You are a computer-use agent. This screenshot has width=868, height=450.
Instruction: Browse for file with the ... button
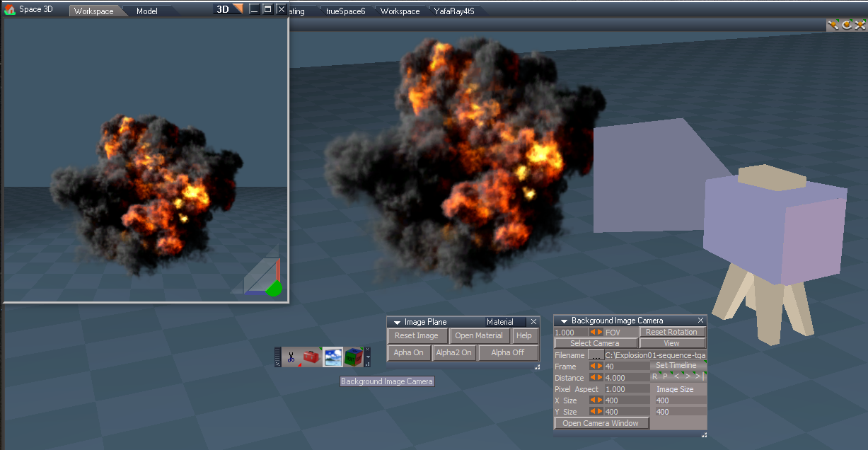[596, 355]
